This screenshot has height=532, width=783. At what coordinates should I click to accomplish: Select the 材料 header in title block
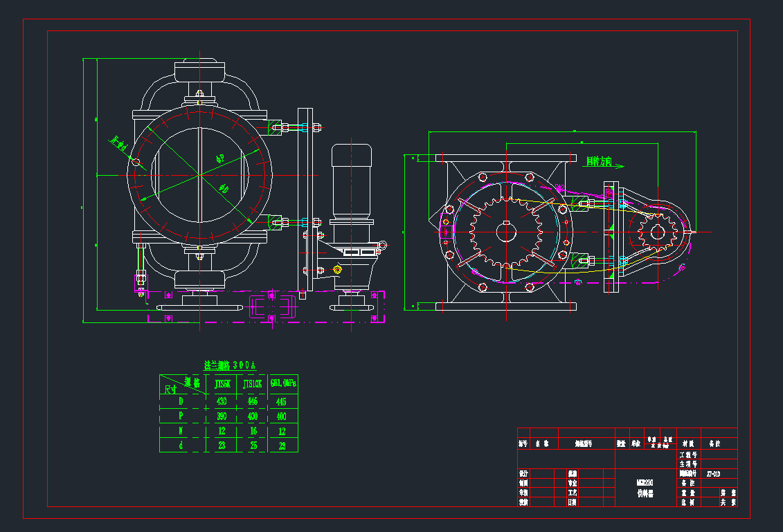click(x=688, y=443)
